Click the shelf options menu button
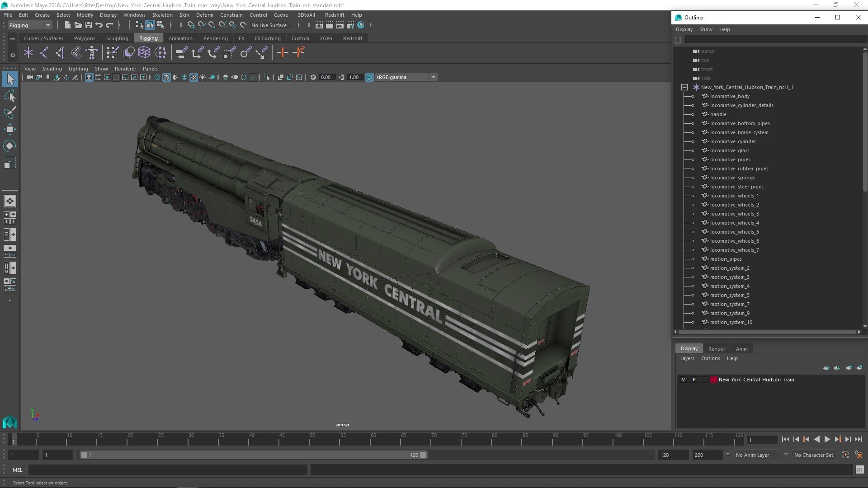 [13, 55]
